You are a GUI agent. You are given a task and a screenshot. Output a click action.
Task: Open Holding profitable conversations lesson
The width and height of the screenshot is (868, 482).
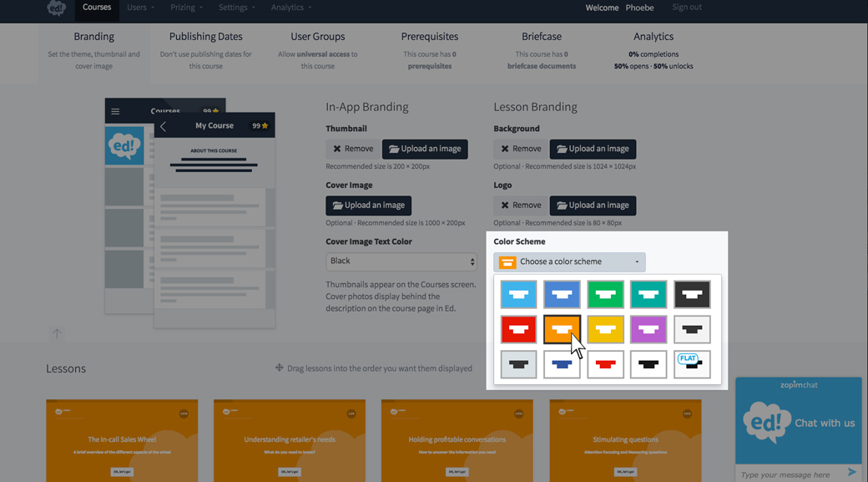[457, 440]
